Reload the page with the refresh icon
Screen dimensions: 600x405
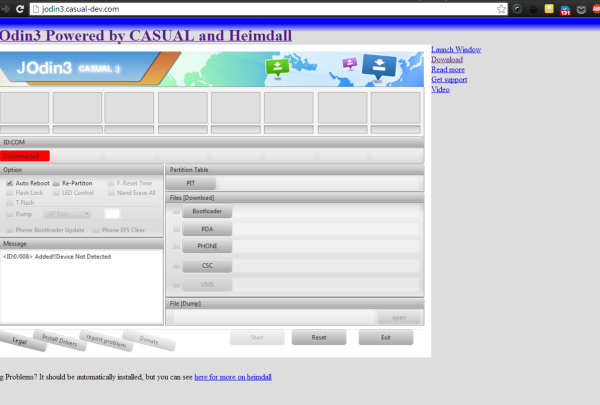tap(20, 9)
